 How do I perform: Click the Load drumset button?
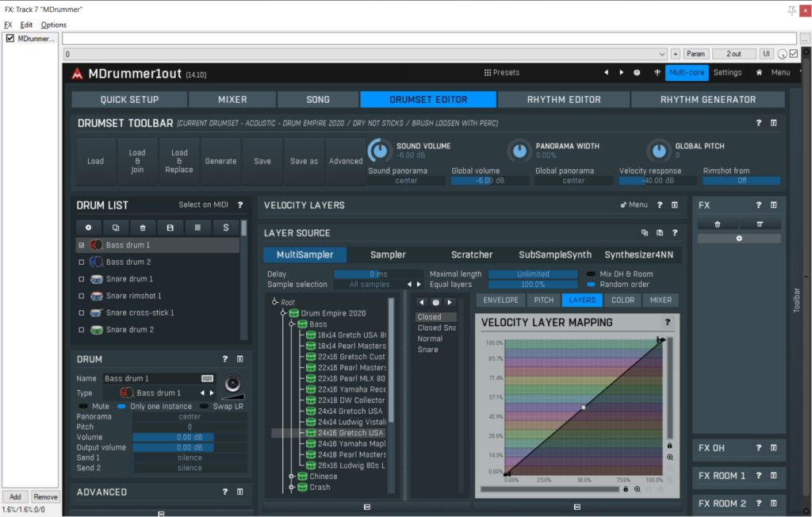pyautogui.click(x=95, y=161)
